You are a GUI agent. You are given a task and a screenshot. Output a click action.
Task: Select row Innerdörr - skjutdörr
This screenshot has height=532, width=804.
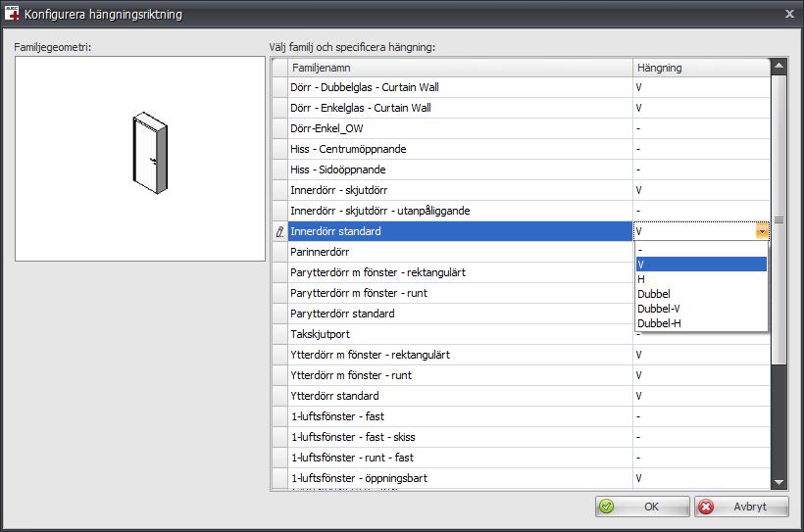click(460, 190)
